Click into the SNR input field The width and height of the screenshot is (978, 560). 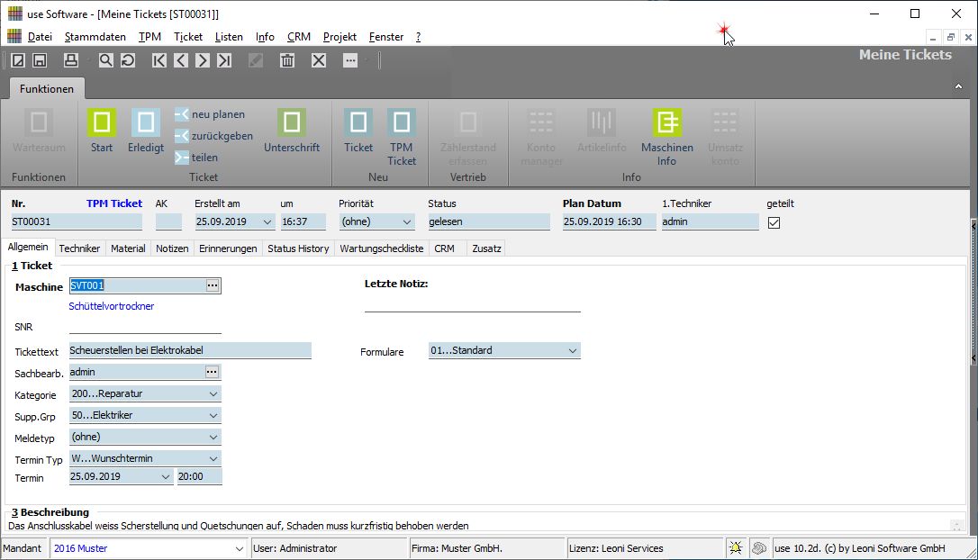pyautogui.click(x=145, y=326)
